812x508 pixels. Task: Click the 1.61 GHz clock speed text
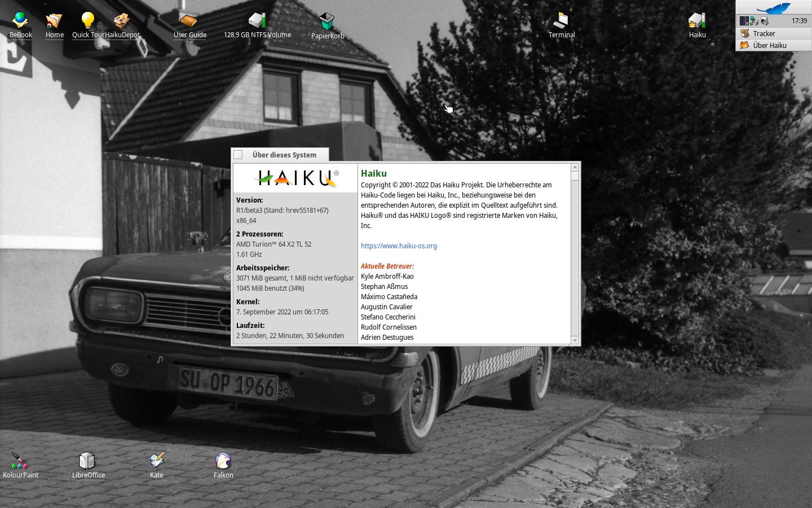[249, 255]
